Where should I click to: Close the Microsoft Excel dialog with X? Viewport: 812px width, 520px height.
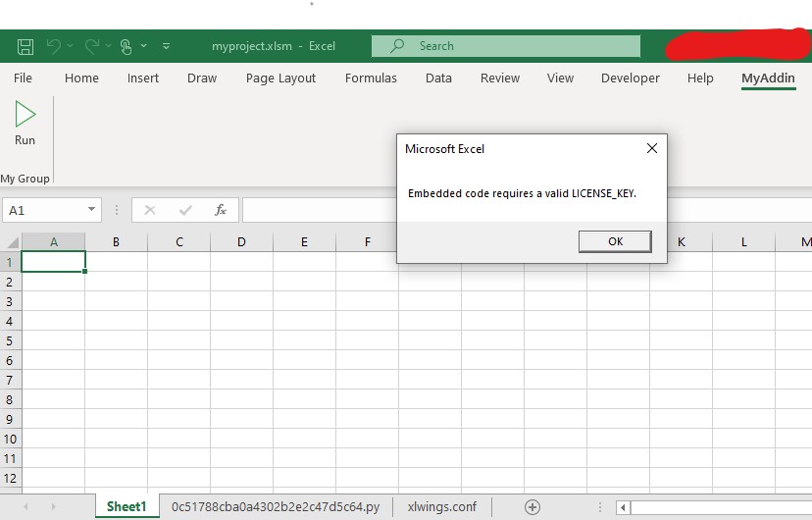point(652,149)
